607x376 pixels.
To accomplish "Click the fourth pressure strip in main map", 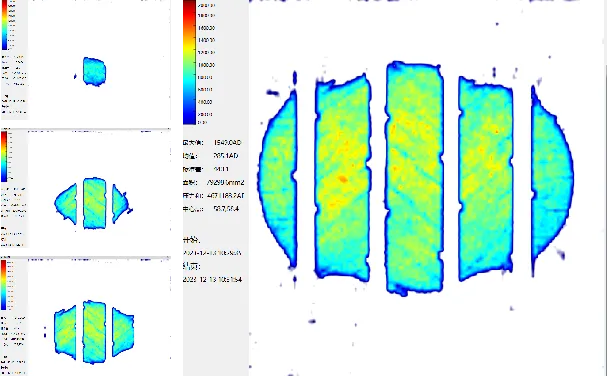I will click(486, 178).
